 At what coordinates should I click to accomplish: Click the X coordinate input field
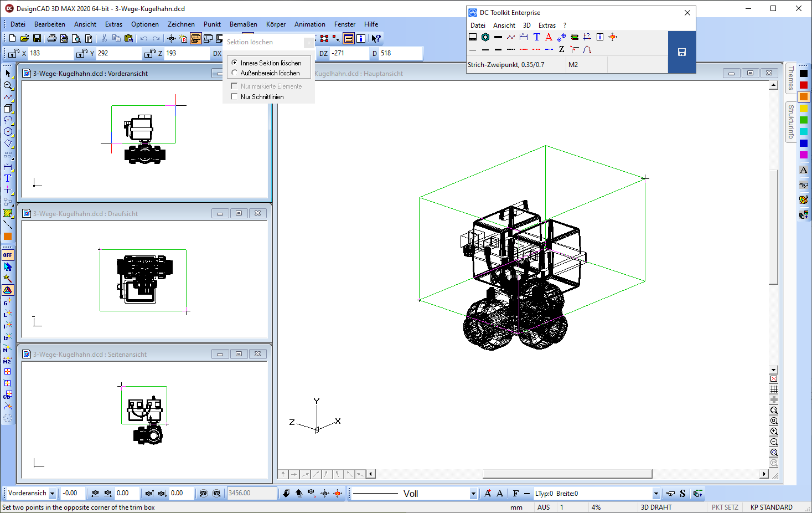pyautogui.click(x=50, y=53)
